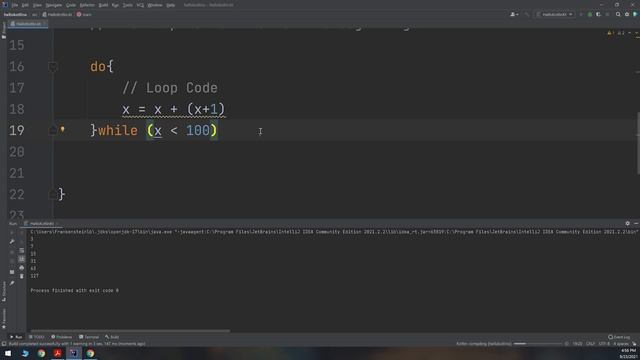Toggle soft-wrap in Run console
Viewport: 640px width, 360px height.
22,251
